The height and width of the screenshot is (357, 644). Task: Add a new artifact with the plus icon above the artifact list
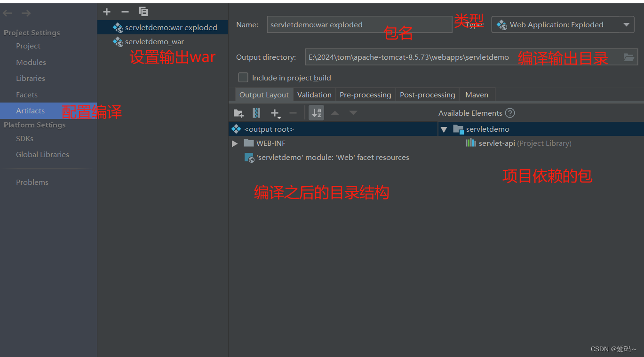coord(107,12)
